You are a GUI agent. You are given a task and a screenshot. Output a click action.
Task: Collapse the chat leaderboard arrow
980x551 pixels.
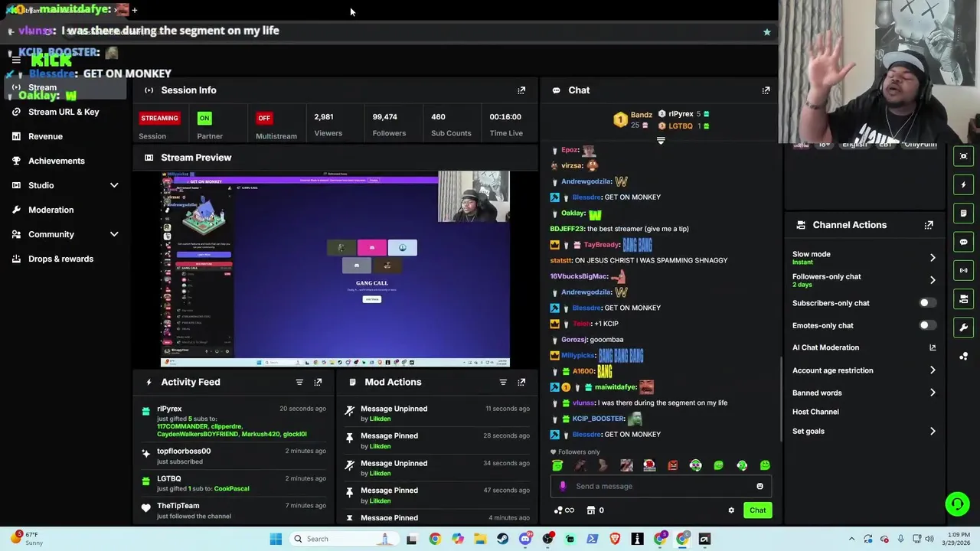click(x=661, y=141)
